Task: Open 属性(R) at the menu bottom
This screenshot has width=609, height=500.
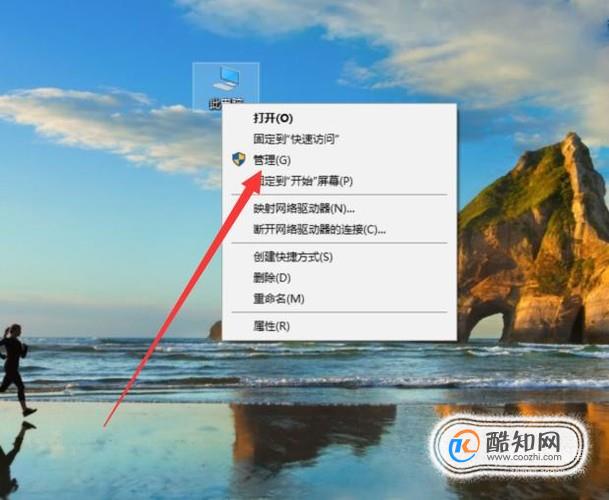Action: (271, 326)
